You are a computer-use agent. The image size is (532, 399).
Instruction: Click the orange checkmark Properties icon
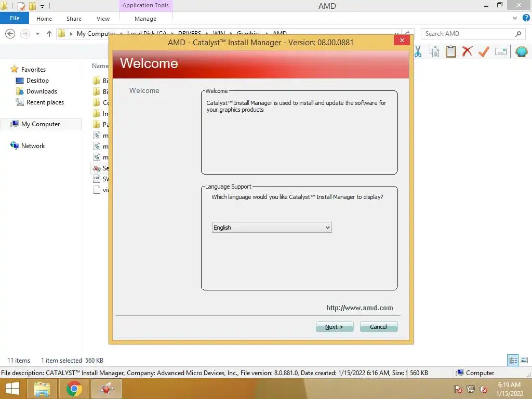click(x=484, y=51)
